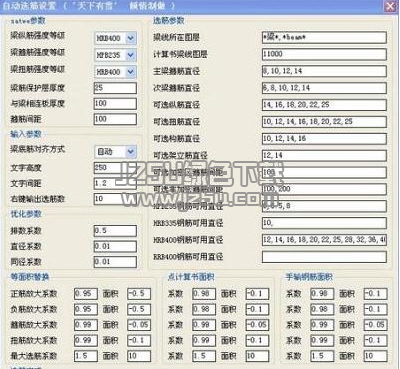Click the 最大选筋系数 field showing 1.5
Screen dimensions: 400x369
86,356
